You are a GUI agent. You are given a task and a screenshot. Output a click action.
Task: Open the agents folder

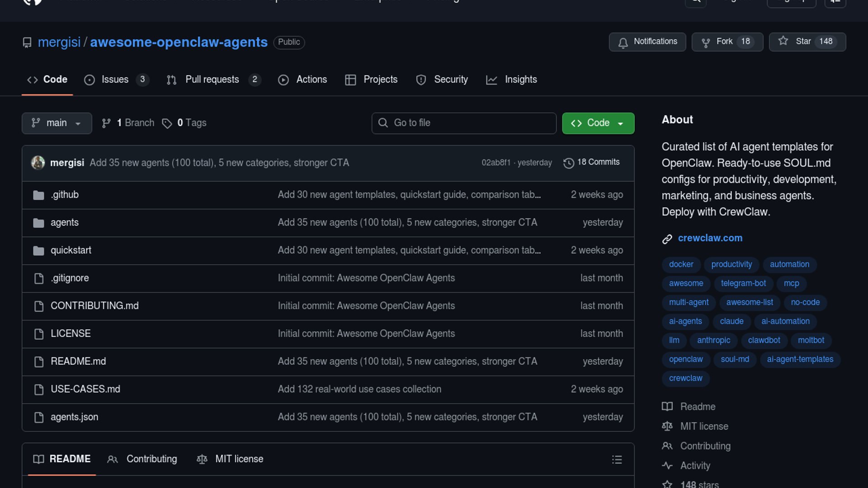65,223
